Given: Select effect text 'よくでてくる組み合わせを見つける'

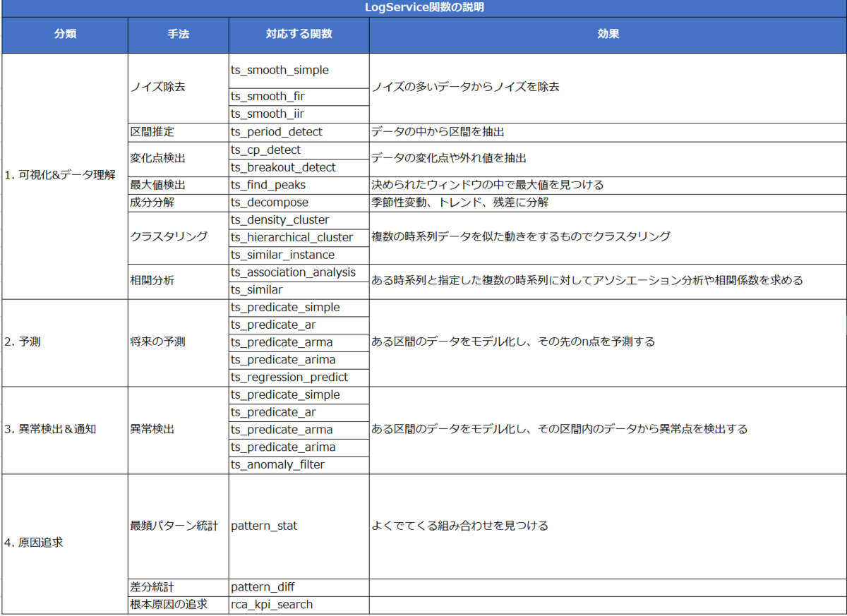Looking at the screenshot, I should click(x=460, y=526).
